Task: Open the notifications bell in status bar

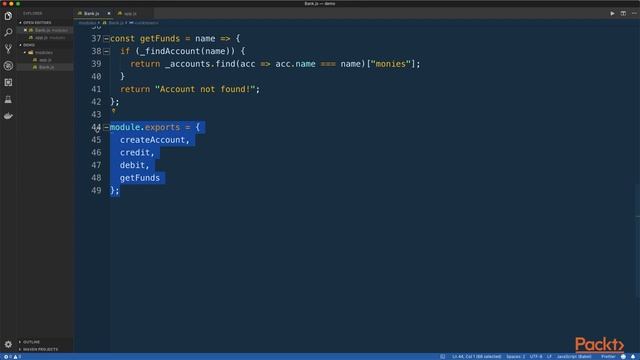Action: [633, 357]
